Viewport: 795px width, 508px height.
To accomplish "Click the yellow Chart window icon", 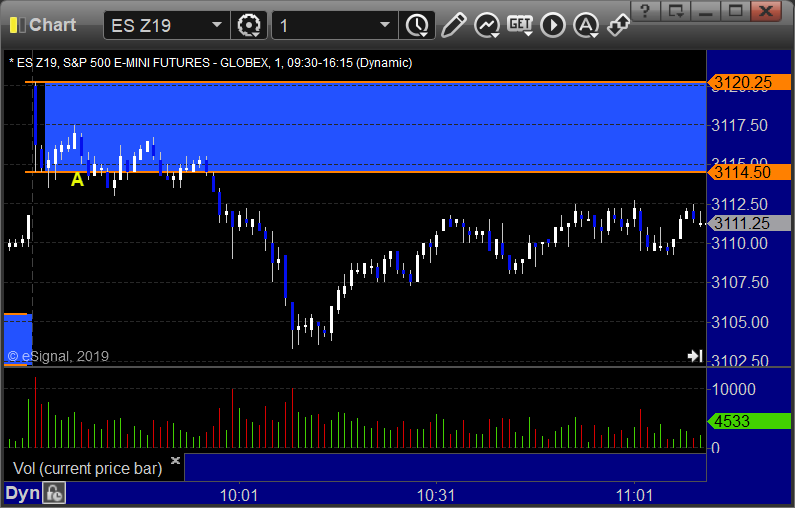I will [17, 25].
